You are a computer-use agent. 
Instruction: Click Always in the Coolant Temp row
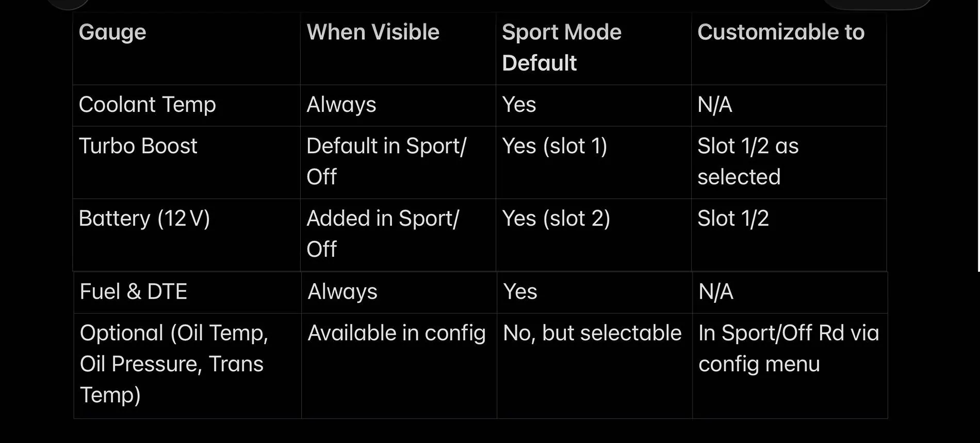point(341,105)
